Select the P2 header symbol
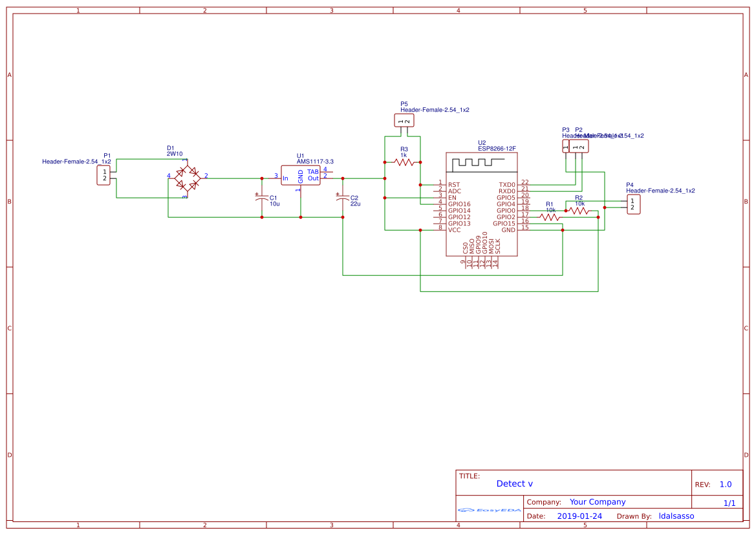The width and height of the screenshot is (756, 535). pyautogui.click(x=580, y=146)
